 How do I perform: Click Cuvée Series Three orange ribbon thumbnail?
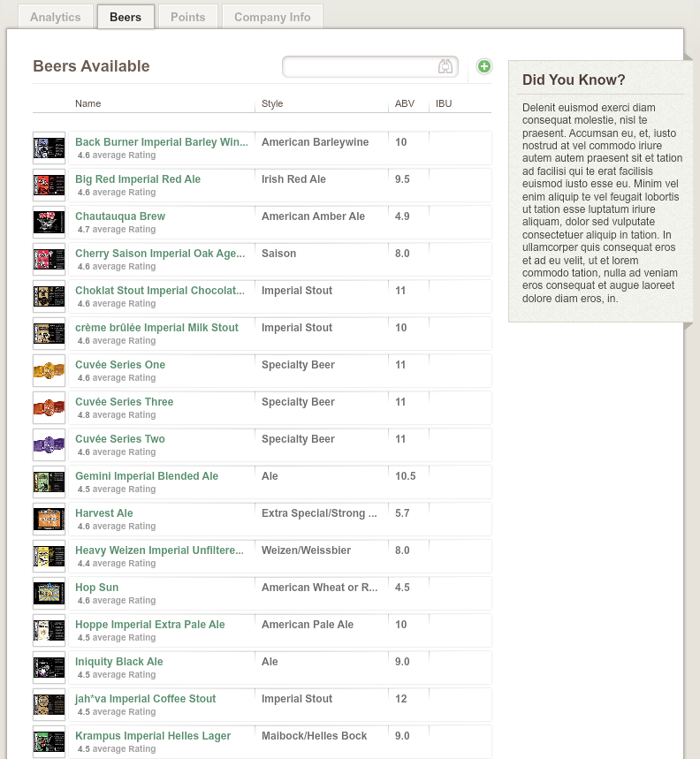[x=49, y=408]
